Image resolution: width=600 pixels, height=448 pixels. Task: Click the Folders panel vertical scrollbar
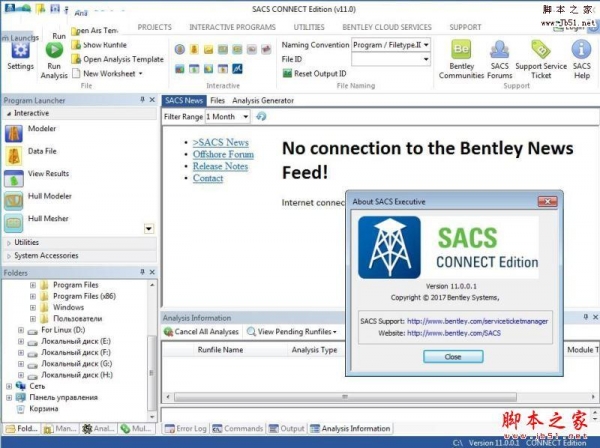[152, 373]
